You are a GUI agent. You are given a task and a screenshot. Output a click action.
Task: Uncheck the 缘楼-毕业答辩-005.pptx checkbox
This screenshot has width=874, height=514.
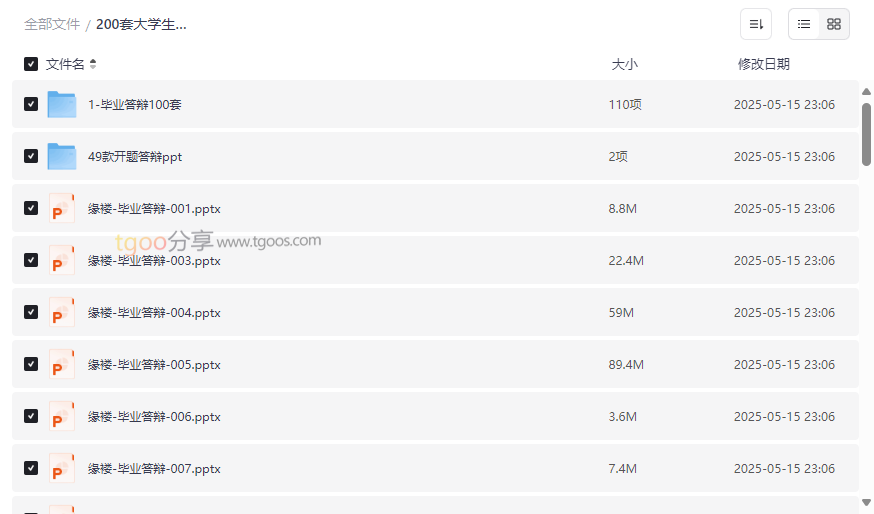coord(31,364)
